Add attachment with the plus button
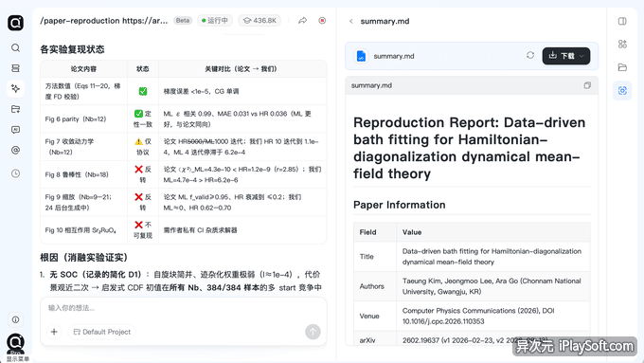 click(54, 332)
